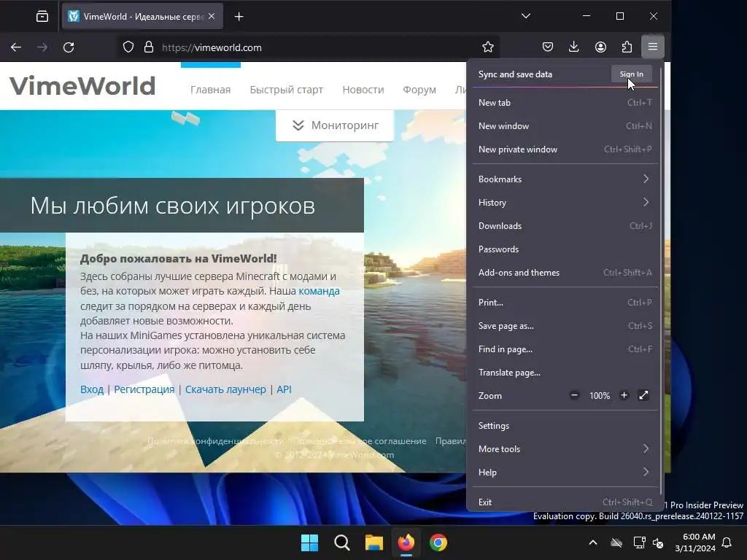Open File Explorer from taskbar
This screenshot has width=747, height=560.
tap(374, 542)
